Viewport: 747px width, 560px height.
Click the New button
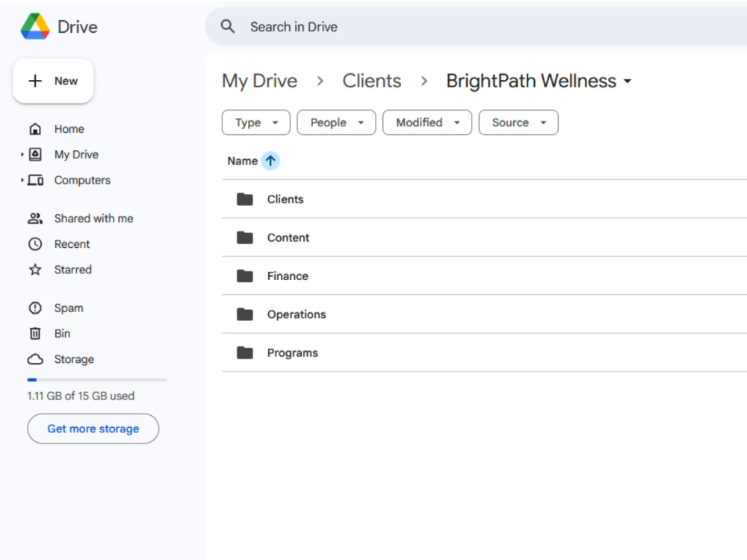pyautogui.click(x=53, y=81)
